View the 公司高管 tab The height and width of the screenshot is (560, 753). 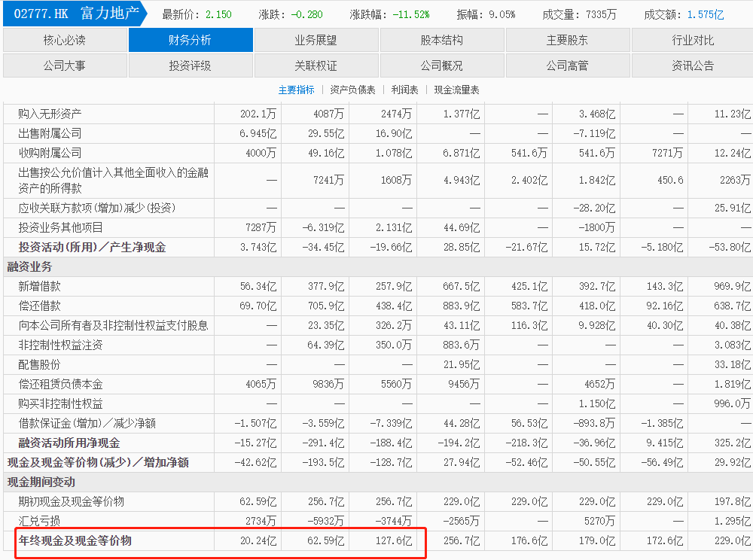tap(568, 65)
